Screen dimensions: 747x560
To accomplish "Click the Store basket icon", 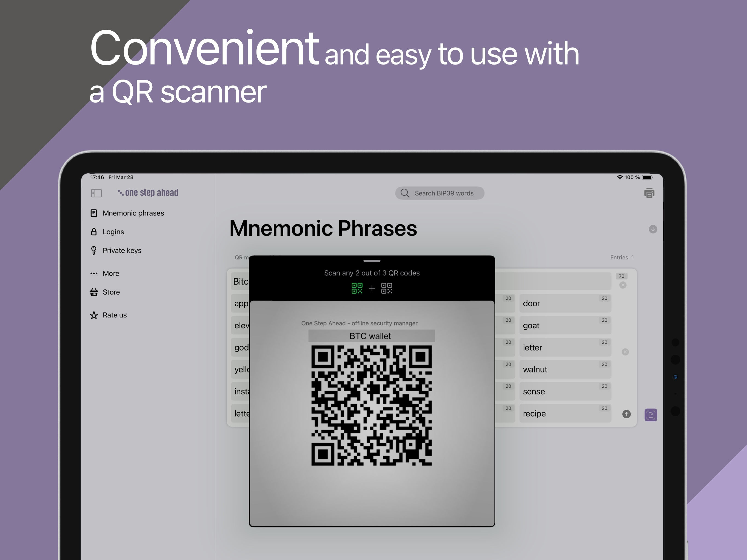I will click(94, 292).
